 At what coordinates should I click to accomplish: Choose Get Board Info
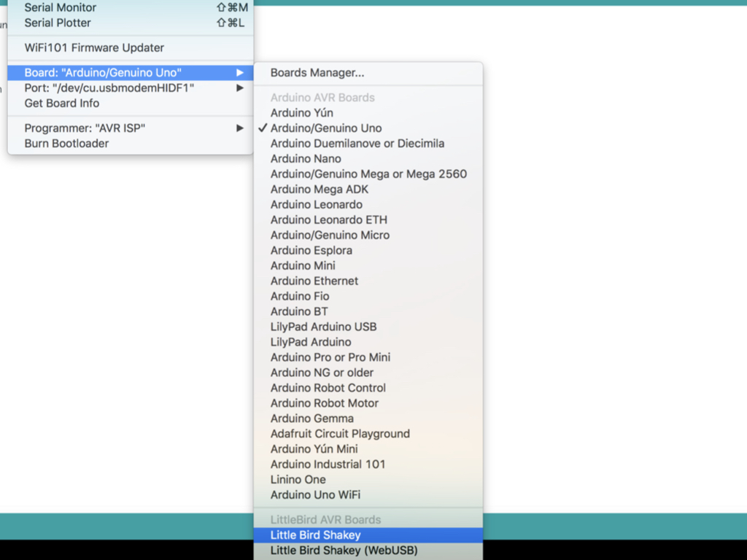130,103
